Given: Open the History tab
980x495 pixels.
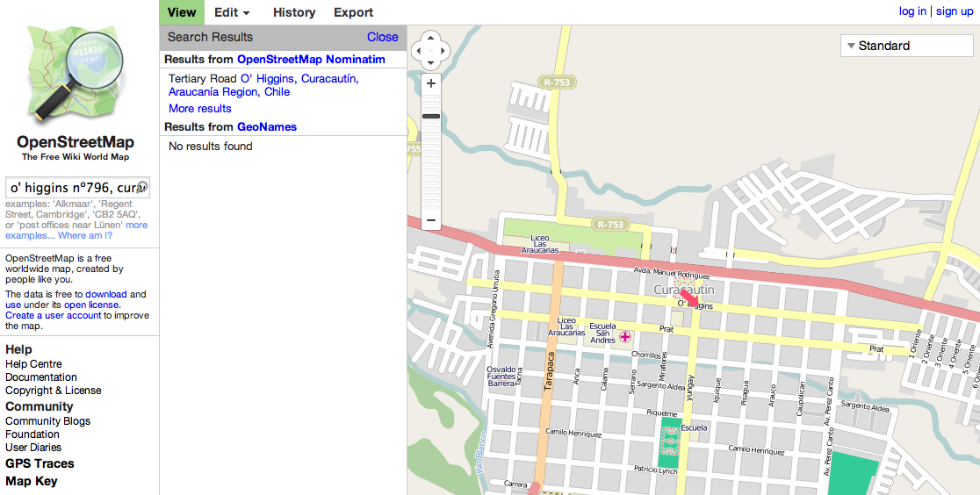Looking at the screenshot, I should pyautogui.click(x=294, y=12).
